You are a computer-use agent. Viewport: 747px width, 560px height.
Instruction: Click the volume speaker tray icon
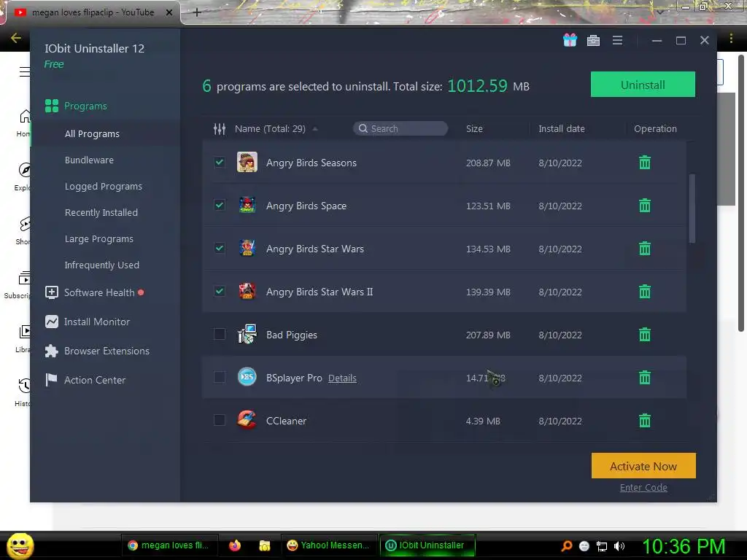point(619,546)
